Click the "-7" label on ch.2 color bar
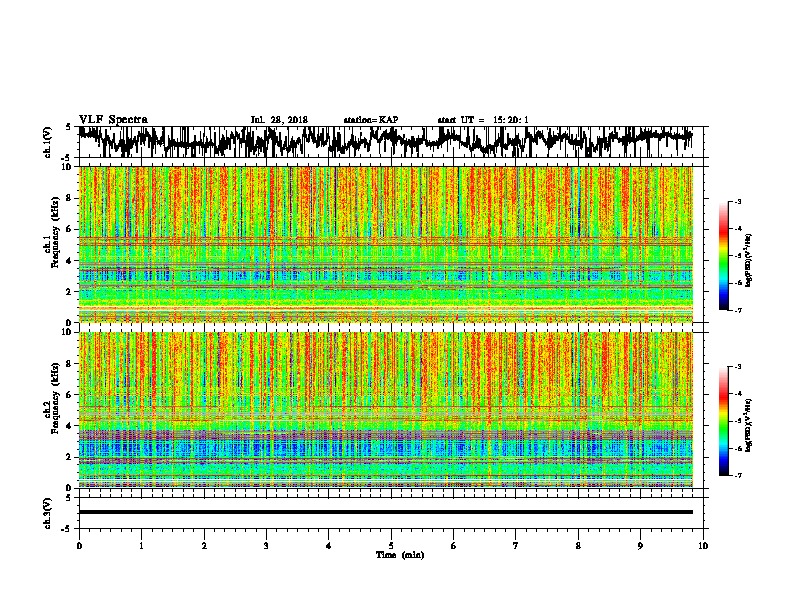792x612 pixels. pos(736,475)
